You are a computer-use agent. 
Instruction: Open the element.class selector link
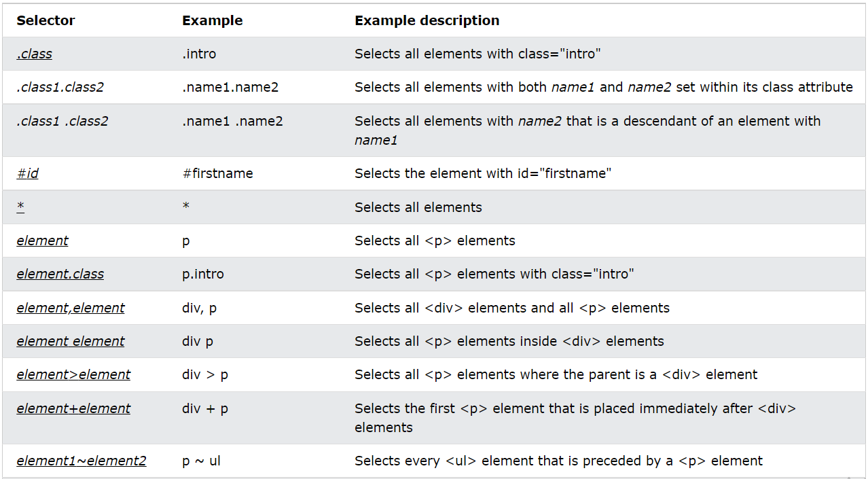pyautogui.click(x=60, y=274)
